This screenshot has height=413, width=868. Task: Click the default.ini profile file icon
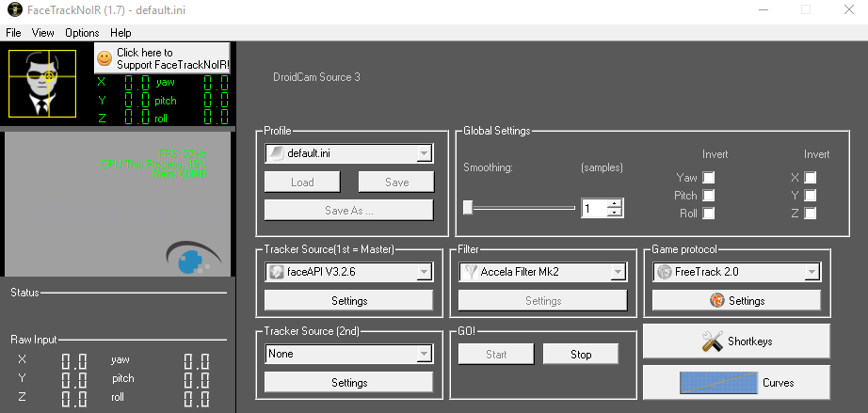click(x=276, y=153)
